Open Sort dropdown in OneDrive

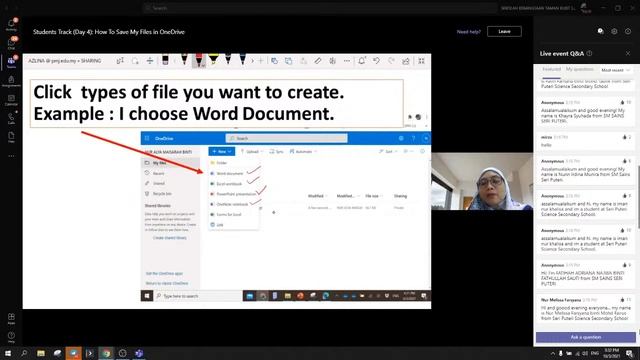[388, 151]
